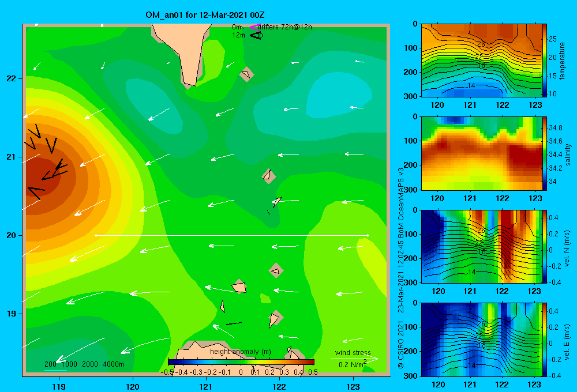Click the wind stress reference arrow
The image size is (577, 392).
tap(354, 358)
